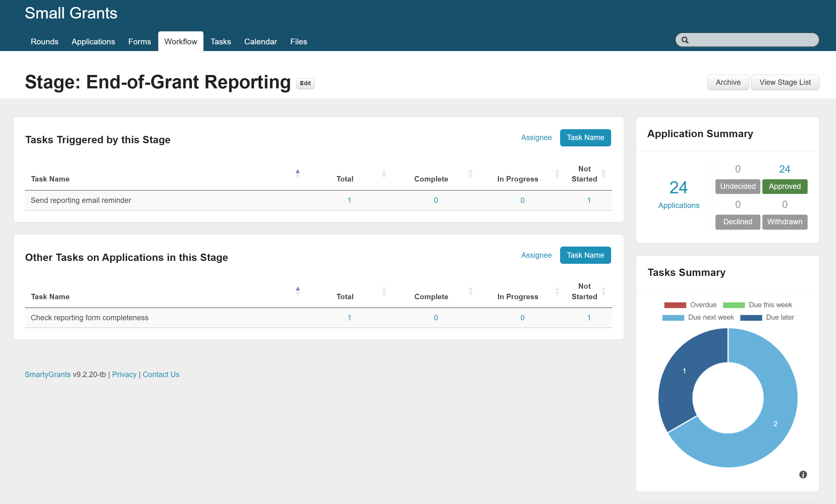Sort Other Tasks by Complete column arrow

click(x=470, y=291)
